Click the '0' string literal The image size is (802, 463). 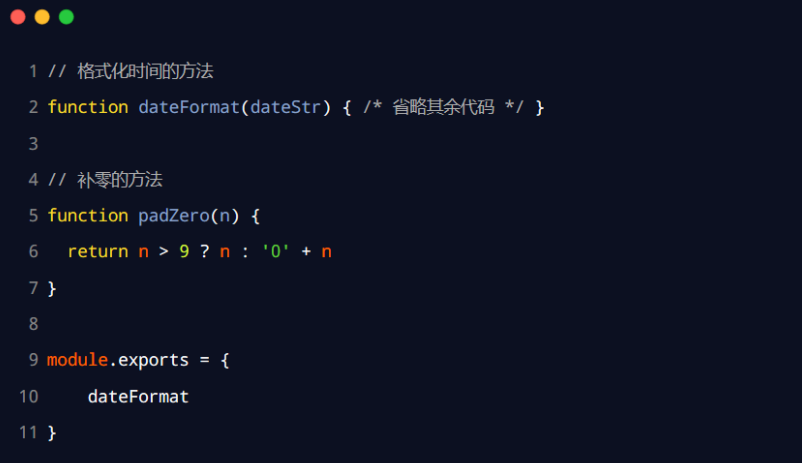point(276,251)
